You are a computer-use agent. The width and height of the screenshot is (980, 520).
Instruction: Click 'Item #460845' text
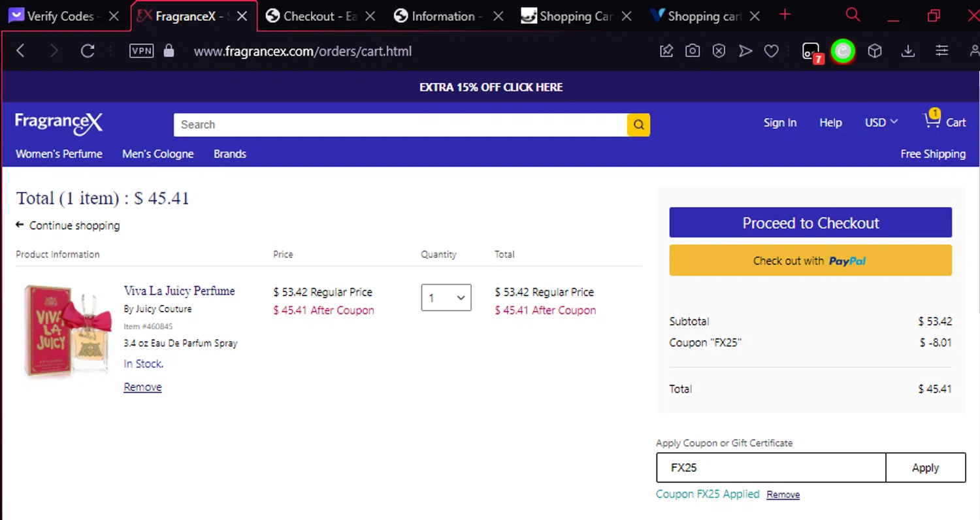[148, 327]
